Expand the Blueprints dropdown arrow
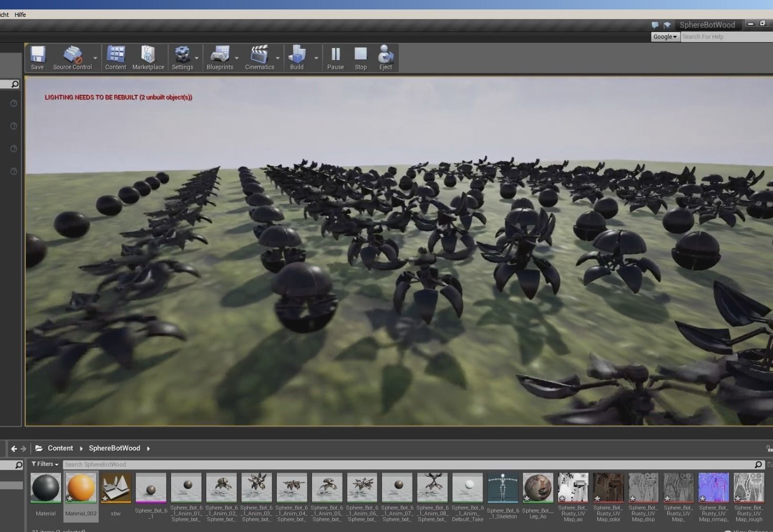 [x=237, y=58]
